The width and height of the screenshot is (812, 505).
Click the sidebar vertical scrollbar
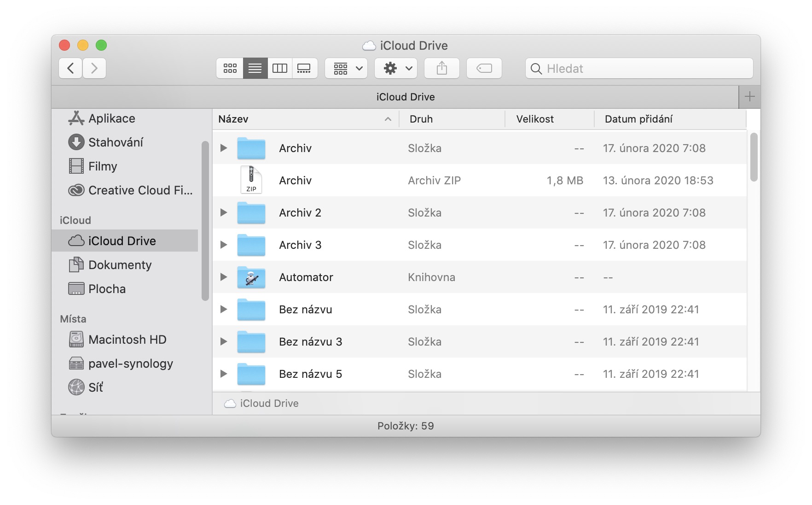[x=205, y=221]
